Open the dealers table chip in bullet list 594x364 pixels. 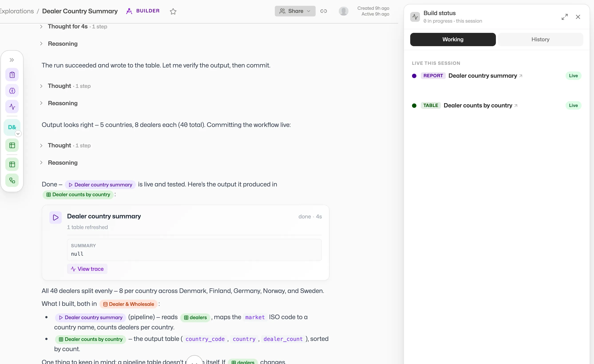point(195,317)
